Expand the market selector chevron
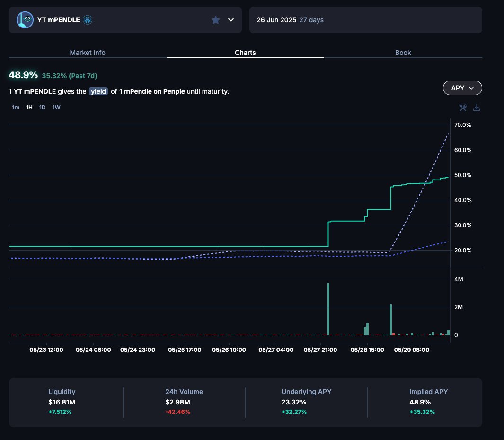The width and height of the screenshot is (504, 440). pyautogui.click(x=231, y=20)
